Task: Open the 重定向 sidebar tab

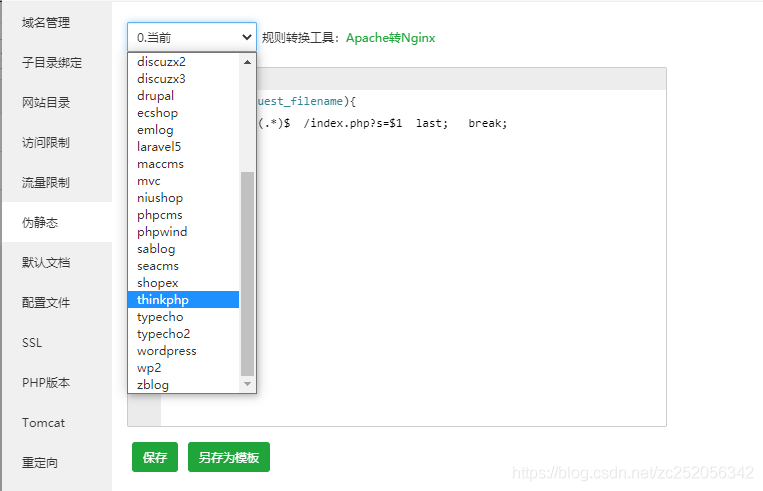Action: (x=57, y=462)
